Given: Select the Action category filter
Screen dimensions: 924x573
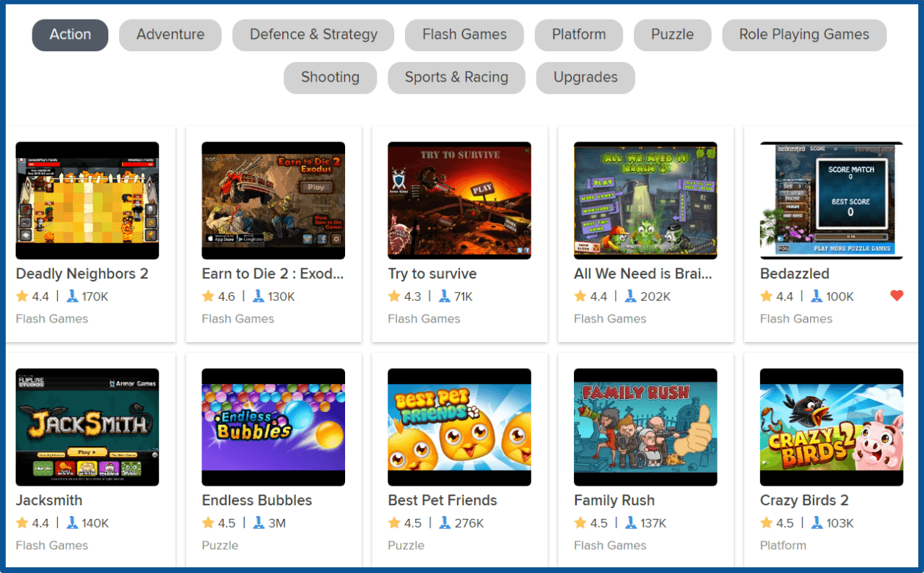Looking at the screenshot, I should coord(70,35).
